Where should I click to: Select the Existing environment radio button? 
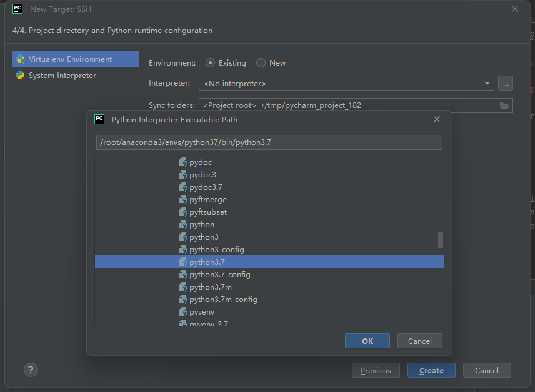coord(211,63)
